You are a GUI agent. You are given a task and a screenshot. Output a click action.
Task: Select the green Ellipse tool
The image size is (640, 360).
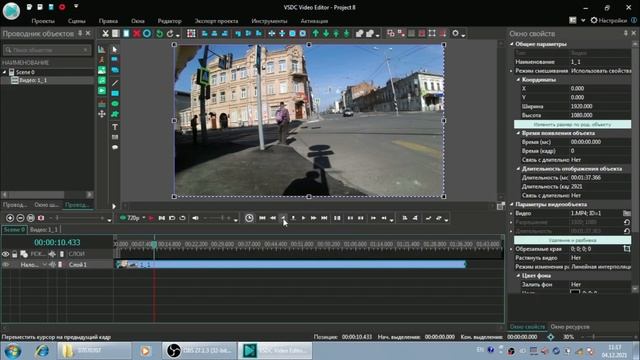tap(115, 104)
